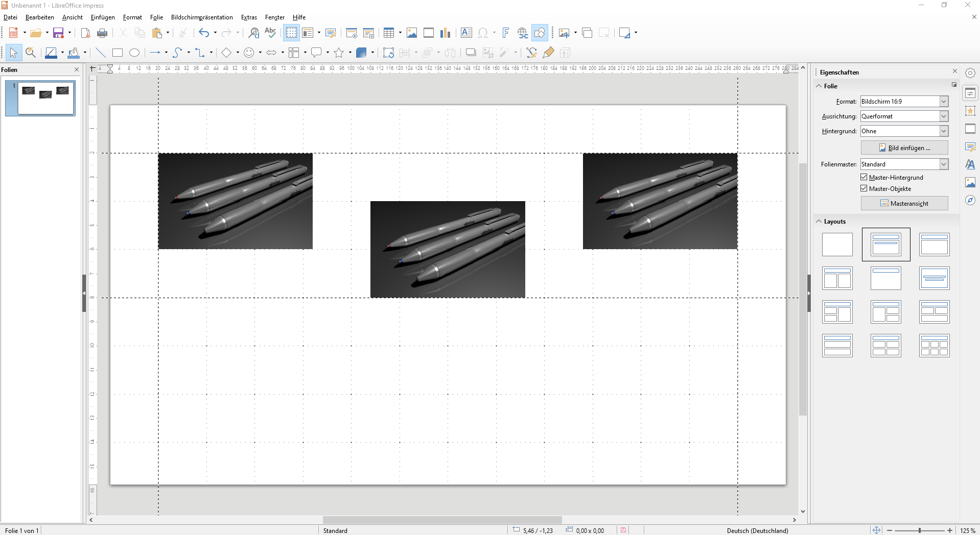Click the Insert Text Box icon
Screen dimensions: 980x535
coord(466,33)
